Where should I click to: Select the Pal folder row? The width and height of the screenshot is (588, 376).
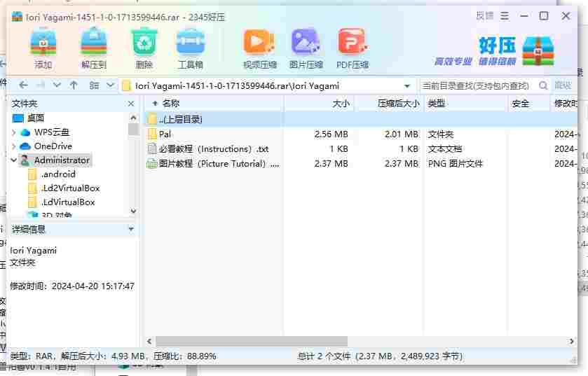[x=361, y=134]
